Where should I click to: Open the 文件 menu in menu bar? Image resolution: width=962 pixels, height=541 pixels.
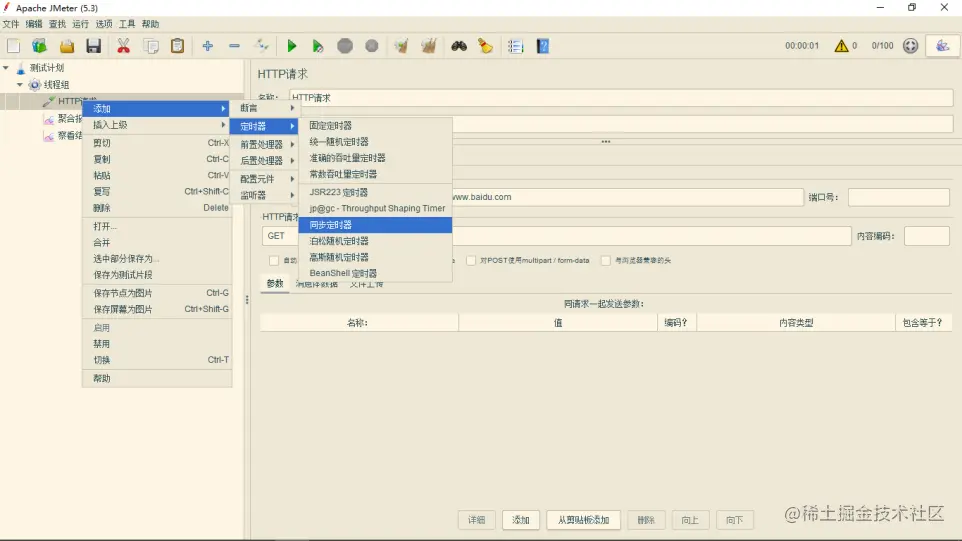[x=11, y=24]
